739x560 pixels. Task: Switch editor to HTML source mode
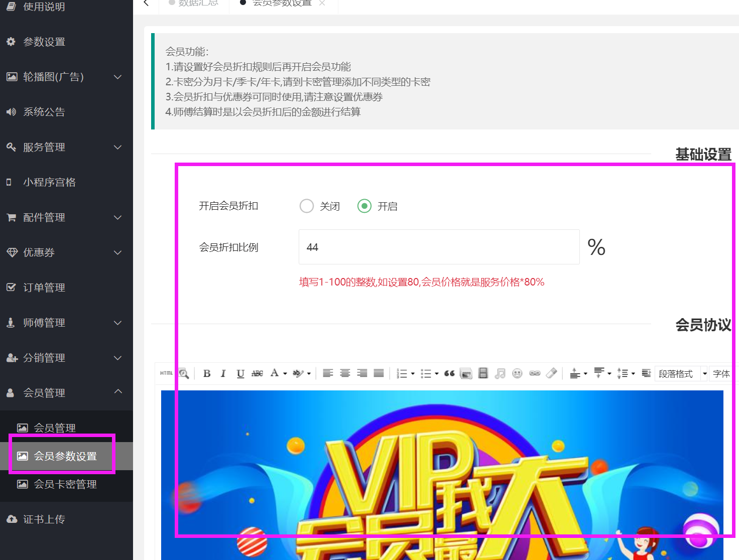tap(166, 373)
